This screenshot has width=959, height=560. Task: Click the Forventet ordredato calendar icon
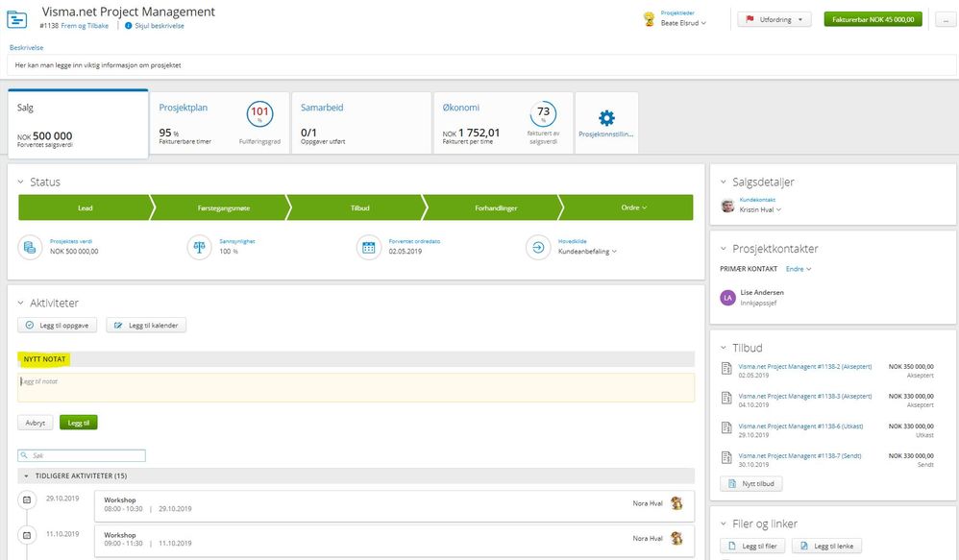[x=369, y=248]
